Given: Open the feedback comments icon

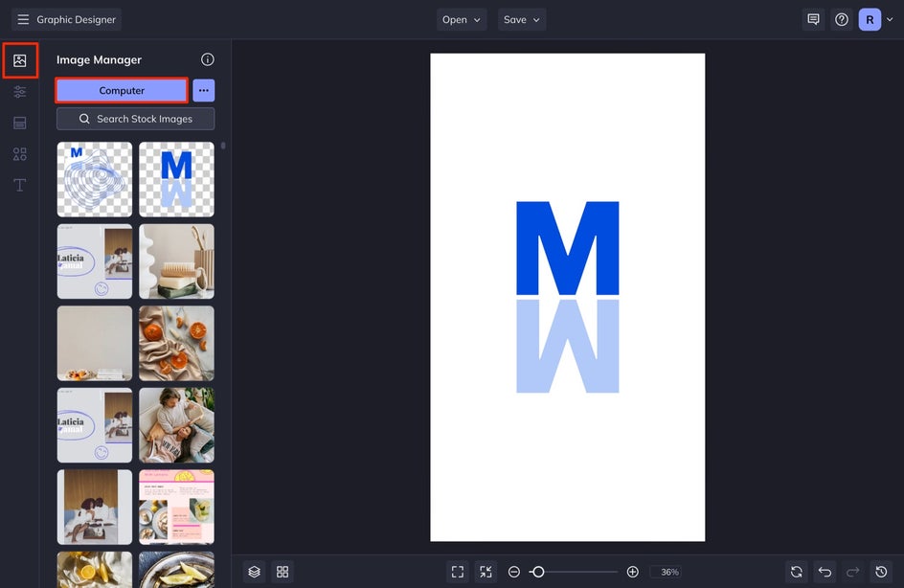Looking at the screenshot, I should click(813, 19).
